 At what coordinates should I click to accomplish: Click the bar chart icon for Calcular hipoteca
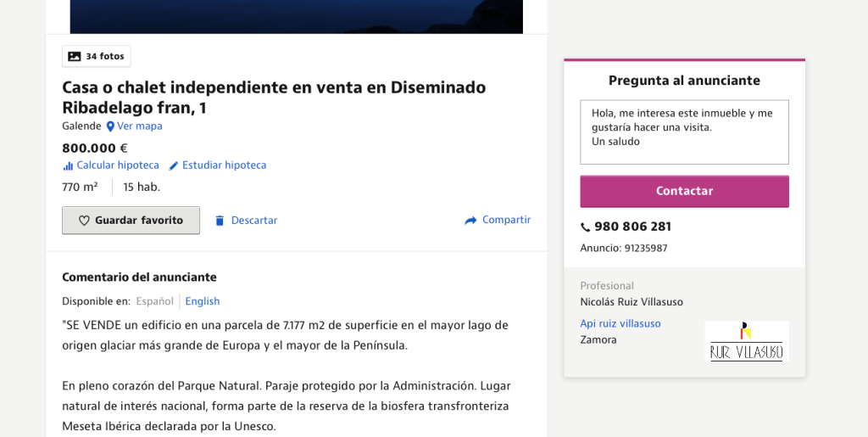[x=68, y=165]
